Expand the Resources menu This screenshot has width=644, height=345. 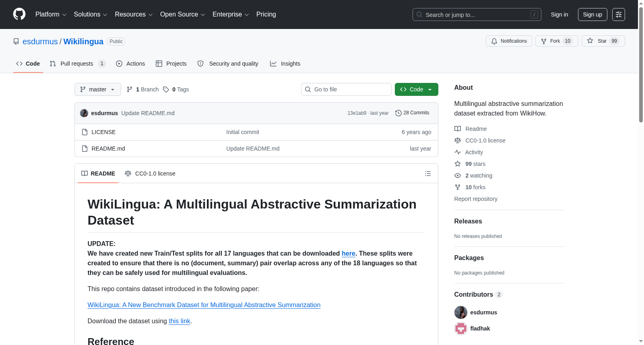pyautogui.click(x=134, y=14)
